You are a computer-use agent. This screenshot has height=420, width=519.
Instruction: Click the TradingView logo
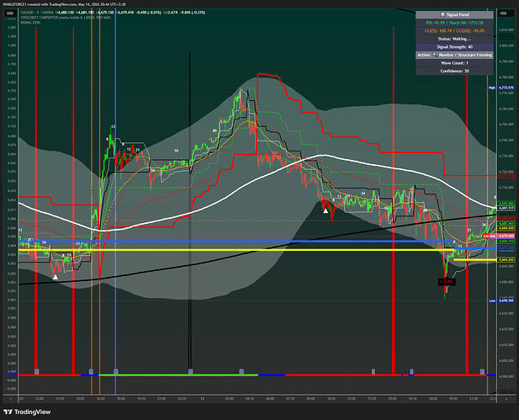(27, 412)
